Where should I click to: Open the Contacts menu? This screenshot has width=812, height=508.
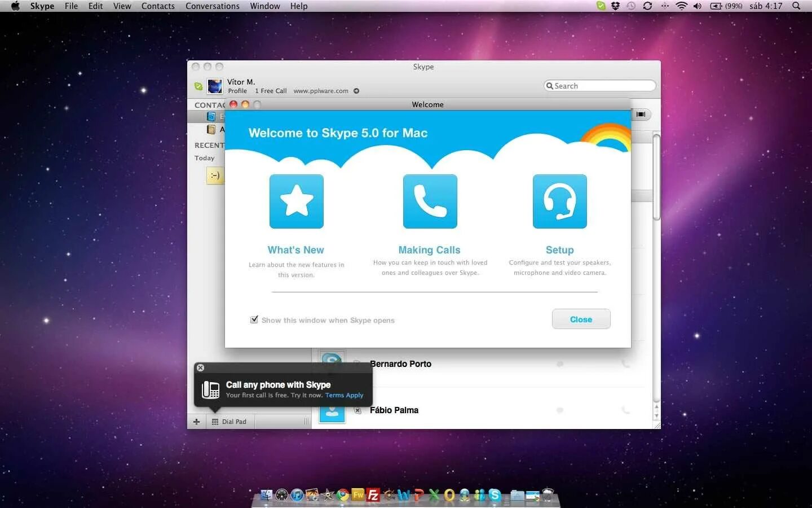[158, 6]
